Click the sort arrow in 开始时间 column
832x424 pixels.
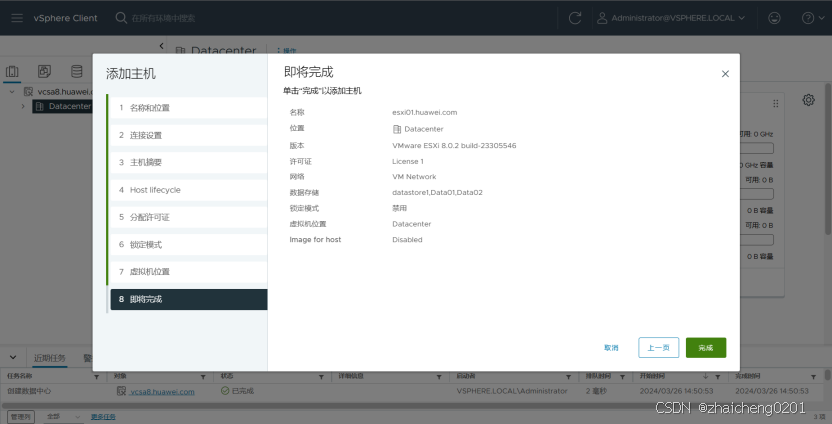tap(706, 376)
